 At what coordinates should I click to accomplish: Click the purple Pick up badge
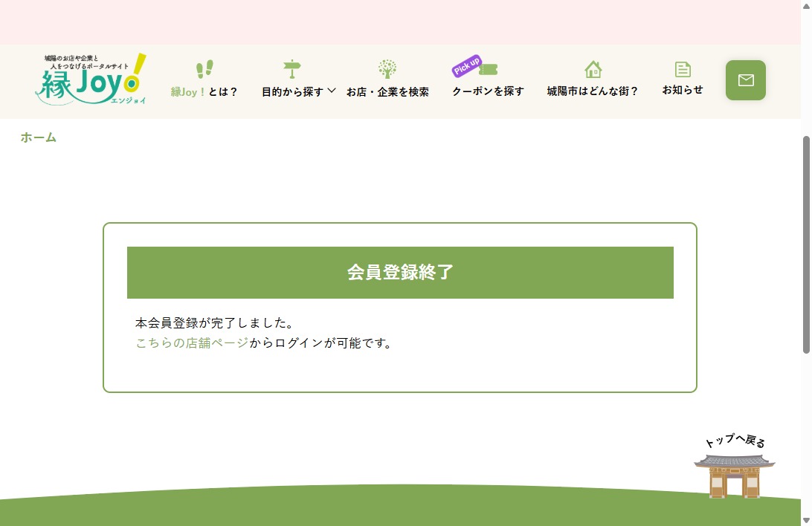point(466,66)
